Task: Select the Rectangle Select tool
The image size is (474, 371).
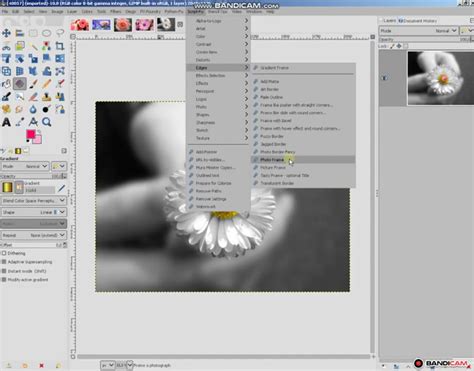Action: point(33,33)
